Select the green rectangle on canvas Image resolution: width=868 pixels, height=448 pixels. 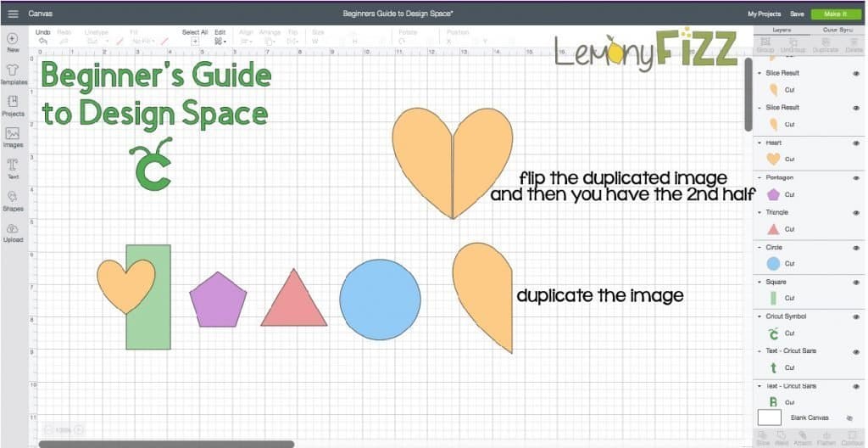148,297
